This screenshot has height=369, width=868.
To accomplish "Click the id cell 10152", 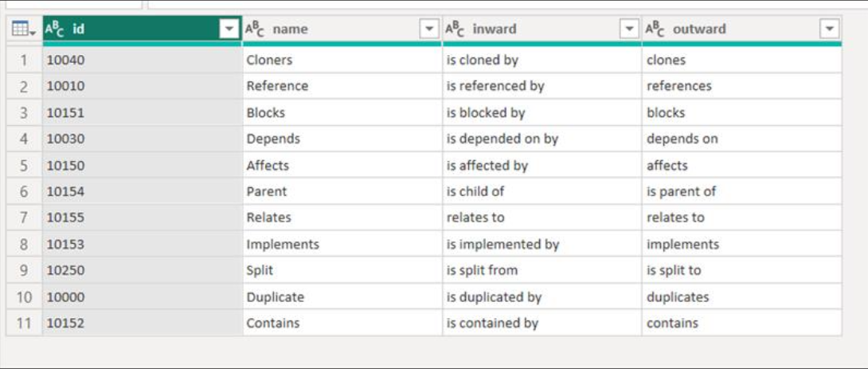I will [x=143, y=323].
